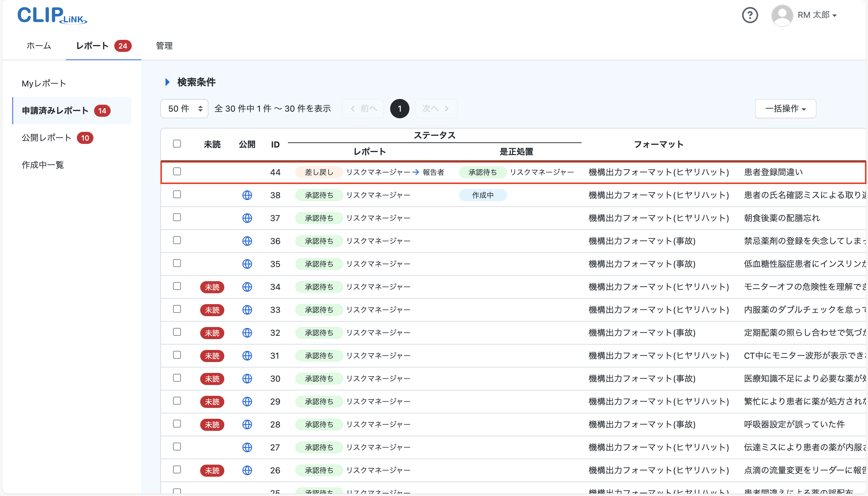Open 公開レポート in the sidebar
The image size is (868, 496).
46,138
